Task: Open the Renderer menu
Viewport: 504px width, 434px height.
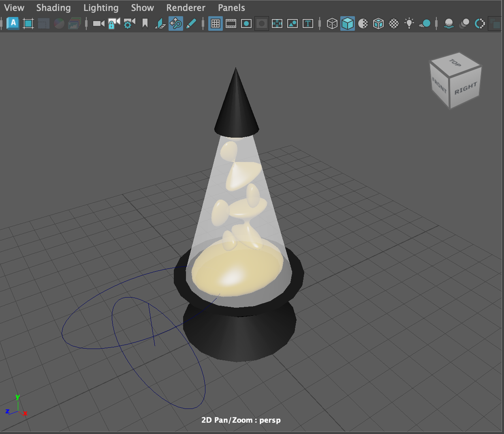Action: pos(186,7)
